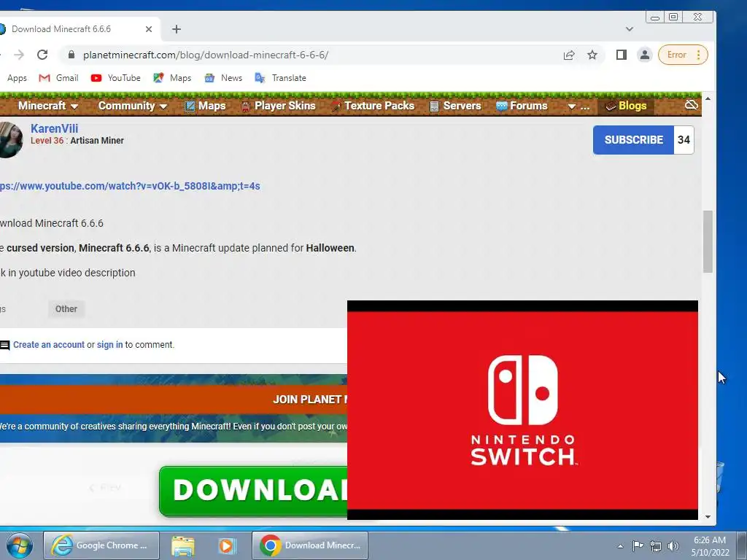Switch to Internet Explorer Google Chrome taskbar item
Screen dimensions: 747x560
pyautogui.click(x=101, y=545)
